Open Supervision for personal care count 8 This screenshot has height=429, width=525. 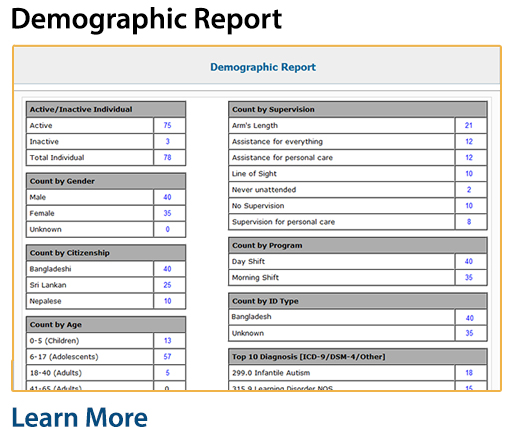click(469, 222)
